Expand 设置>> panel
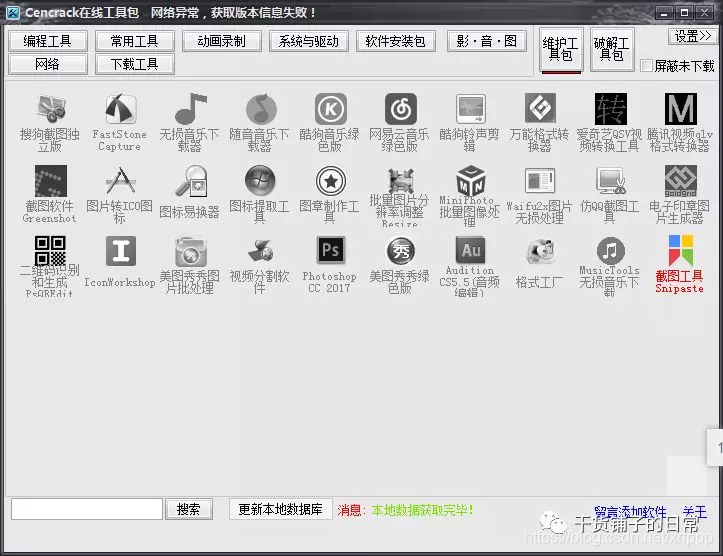 693,36
